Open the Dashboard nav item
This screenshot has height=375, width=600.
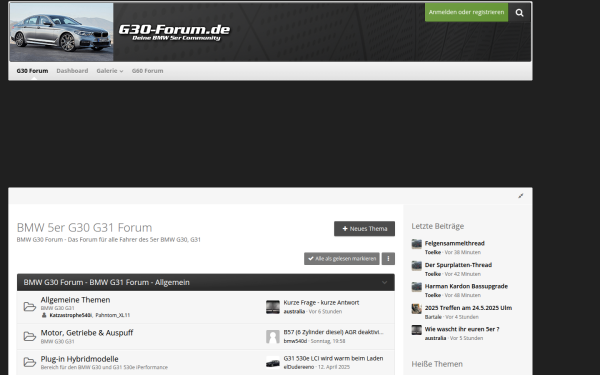tap(72, 71)
